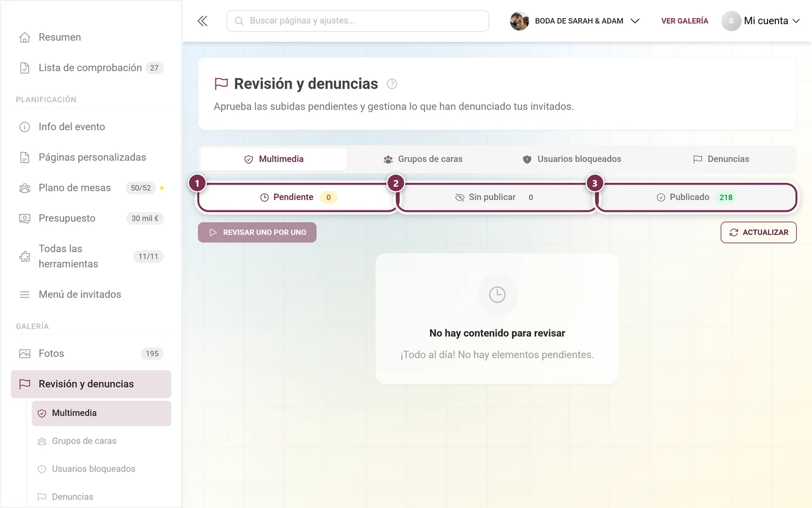Go to Fotos in the gallery section
Image resolution: width=812 pixels, height=508 pixels.
(x=91, y=354)
